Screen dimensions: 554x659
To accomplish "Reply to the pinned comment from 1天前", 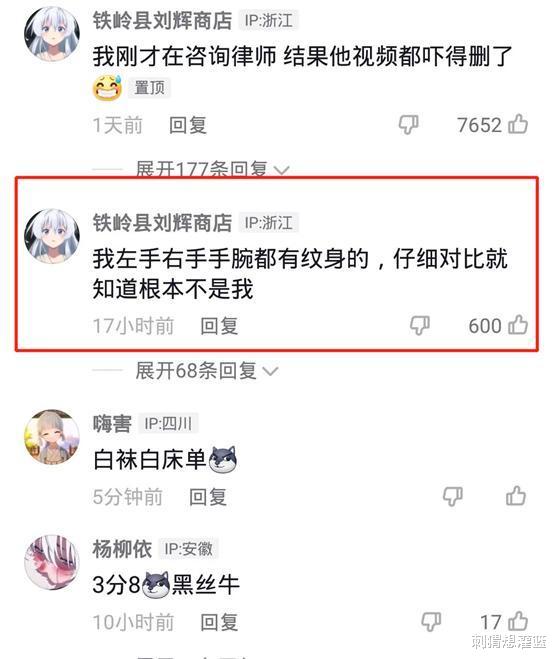I will pos(188,125).
